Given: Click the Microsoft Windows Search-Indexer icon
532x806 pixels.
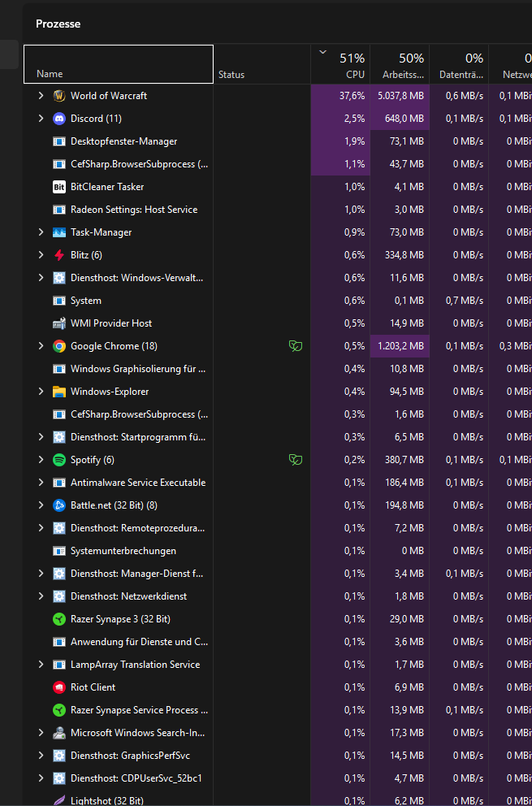Looking at the screenshot, I should point(59,733).
